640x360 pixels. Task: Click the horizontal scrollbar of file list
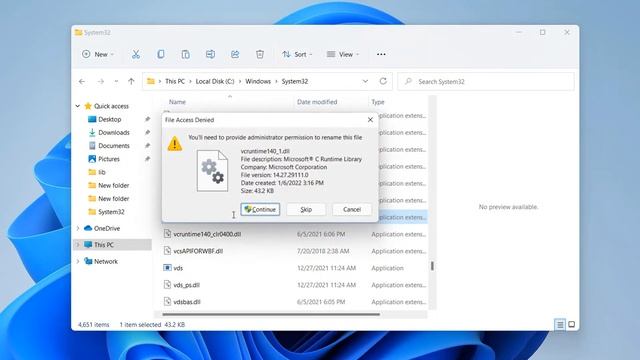(x=271, y=314)
